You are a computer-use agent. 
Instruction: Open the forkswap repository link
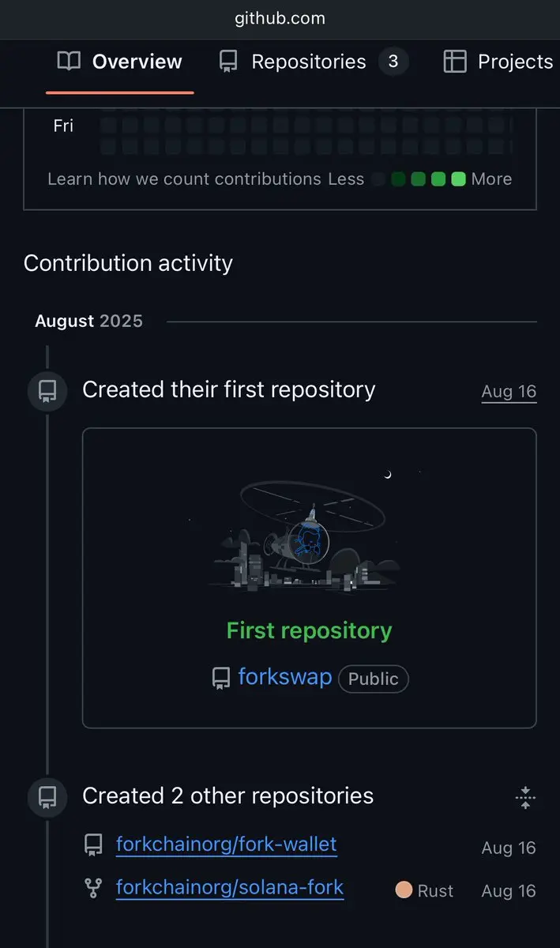(x=285, y=677)
